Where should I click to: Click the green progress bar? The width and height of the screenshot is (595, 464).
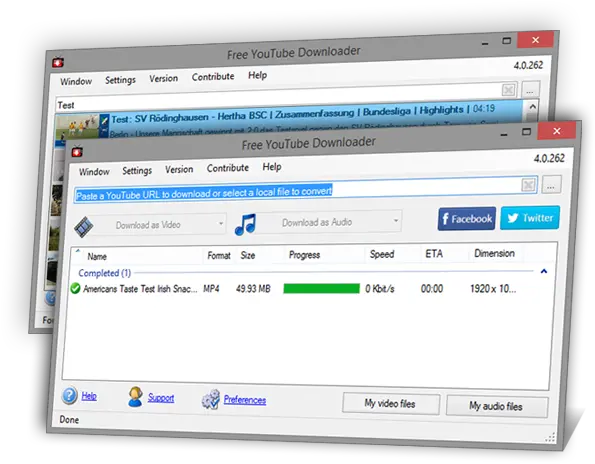tap(321, 289)
